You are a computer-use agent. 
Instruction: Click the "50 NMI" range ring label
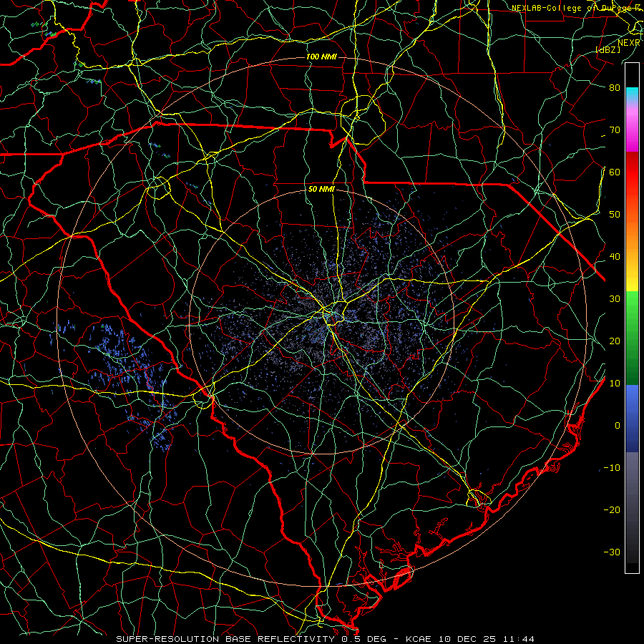pos(321,190)
